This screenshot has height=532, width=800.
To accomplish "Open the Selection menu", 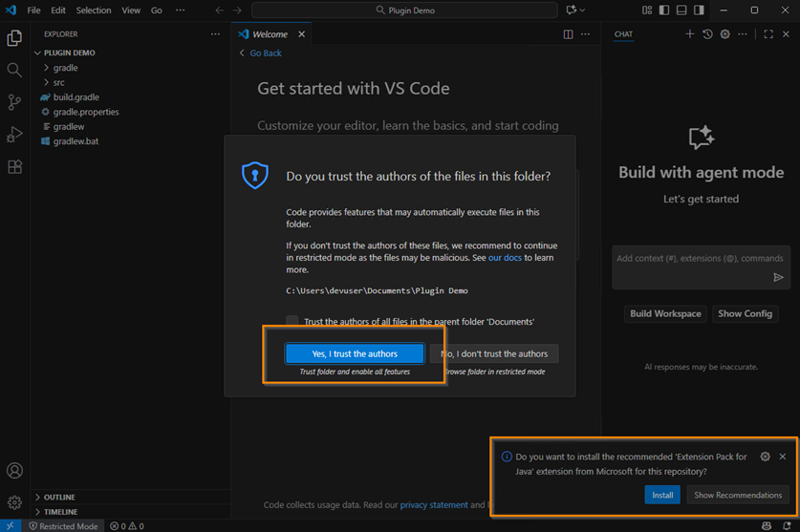I will pyautogui.click(x=94, y=11).
